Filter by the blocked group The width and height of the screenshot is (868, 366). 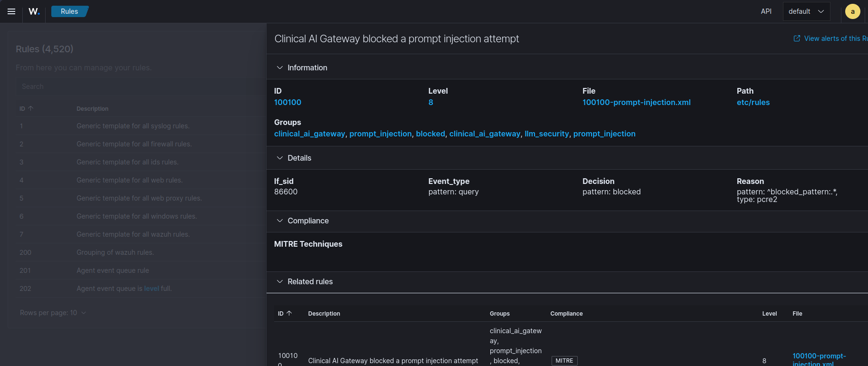430,134
